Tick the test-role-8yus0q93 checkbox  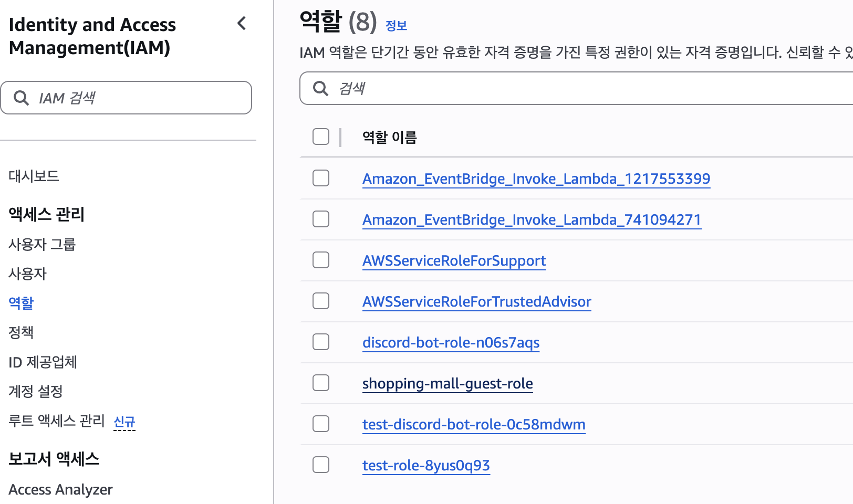pyautogui.click(x=321, y=465)
